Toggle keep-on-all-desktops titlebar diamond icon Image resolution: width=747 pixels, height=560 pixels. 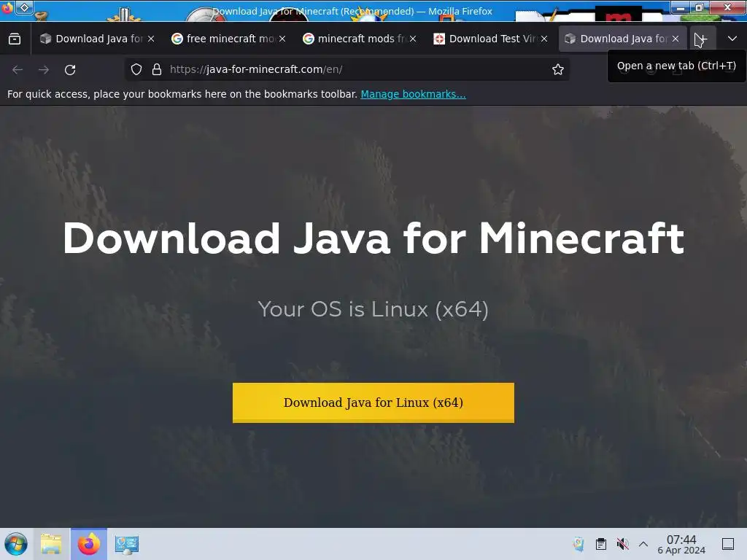pos(24,7)
